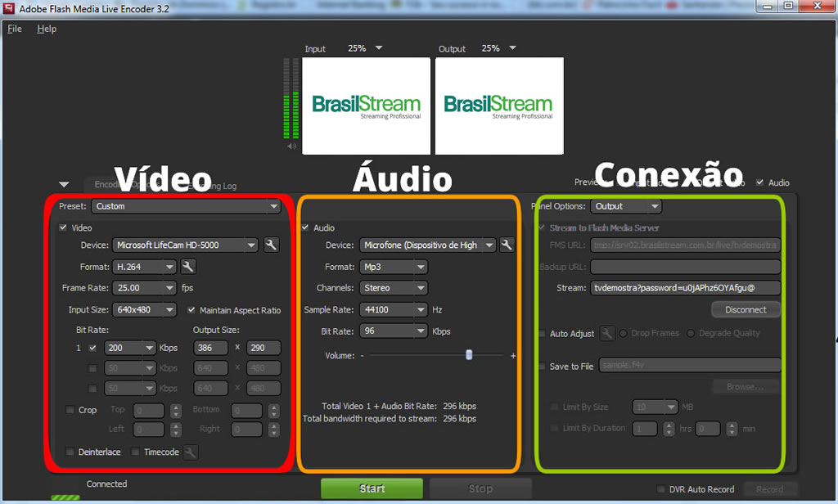838x504 pixels.
Task: Click the Stop button
Action: click(x=480, y=488)
